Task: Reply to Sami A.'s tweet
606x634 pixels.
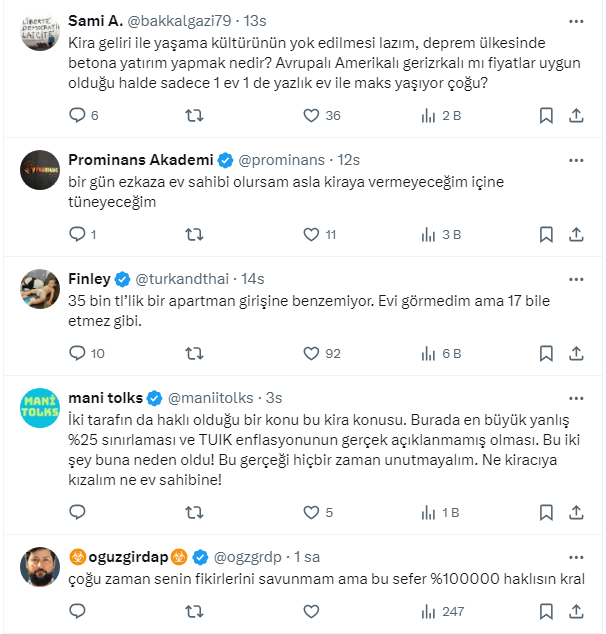Action: coord(78,115)
